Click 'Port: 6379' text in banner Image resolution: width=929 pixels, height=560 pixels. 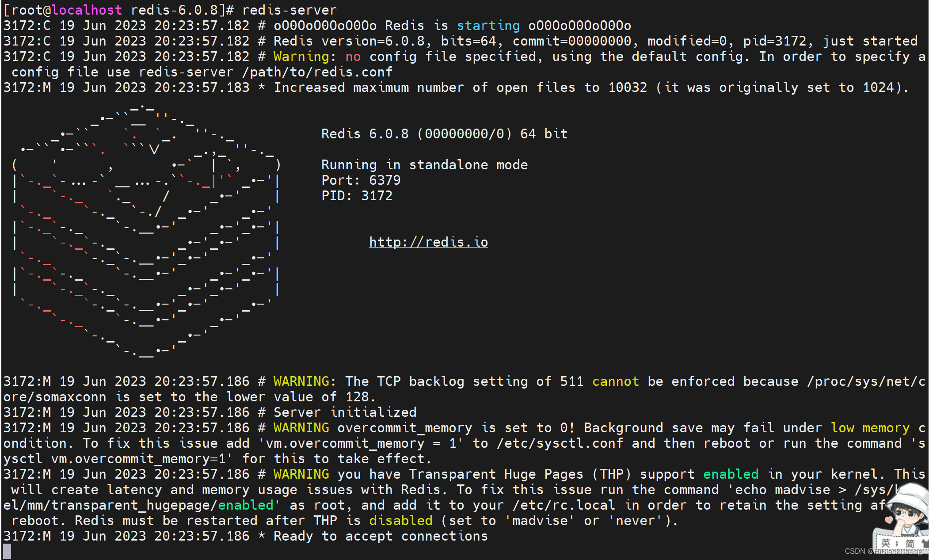361,180
